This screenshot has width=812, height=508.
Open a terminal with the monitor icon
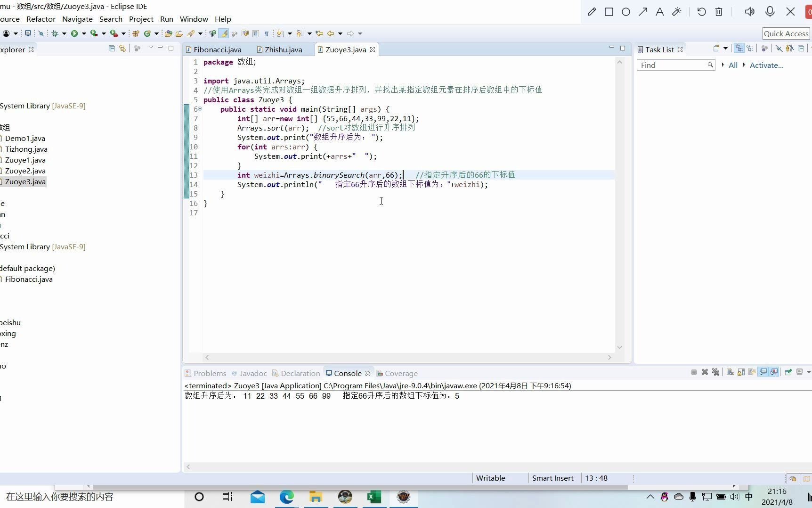point(28,33)
